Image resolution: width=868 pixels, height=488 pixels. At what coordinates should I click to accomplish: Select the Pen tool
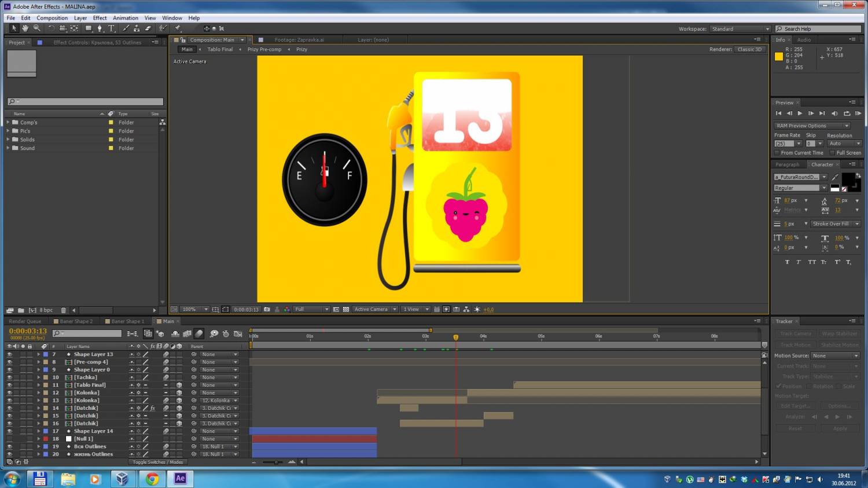point(100,28)
